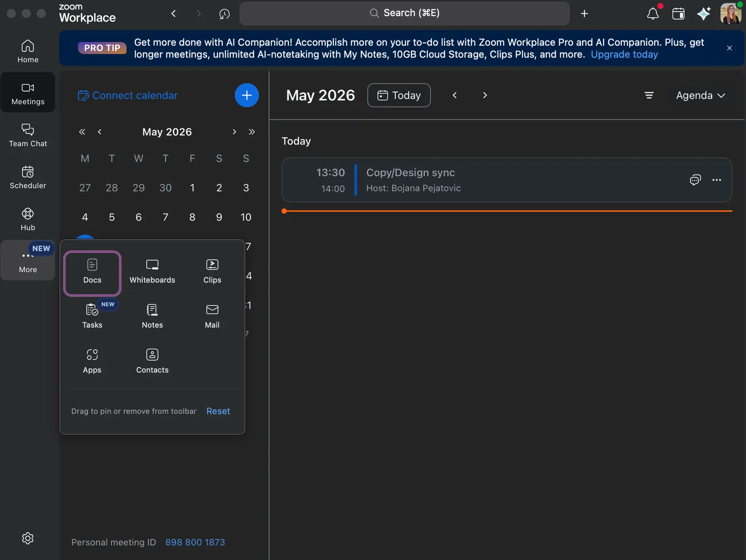This screenshot has height=560, width=746.
Task: Focus the Search field
Action: (x=404, y=13)
